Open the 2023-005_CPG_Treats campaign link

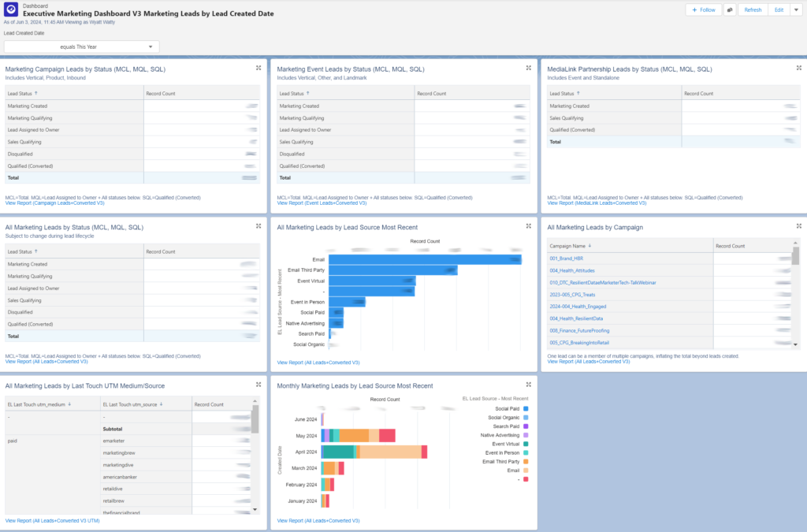(x=572, y=295)
